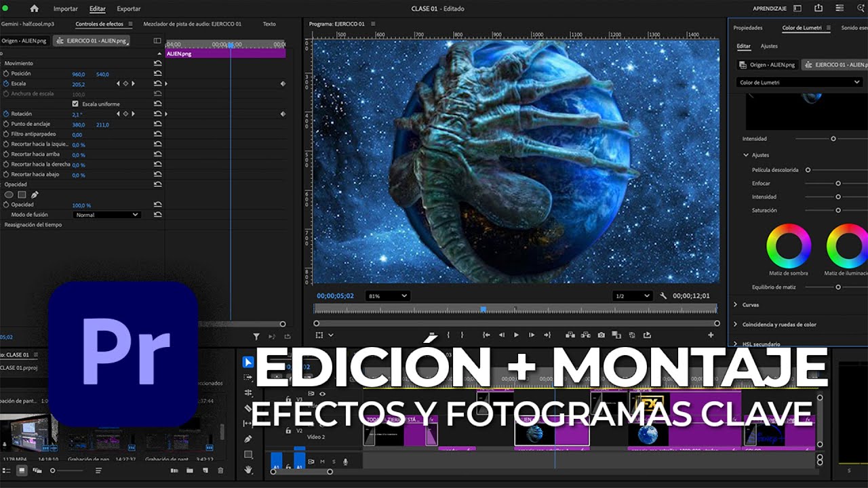Click the Matiz de sombra color wheel
The height and width of the screenshot is (488, 868).
(789, 245)
